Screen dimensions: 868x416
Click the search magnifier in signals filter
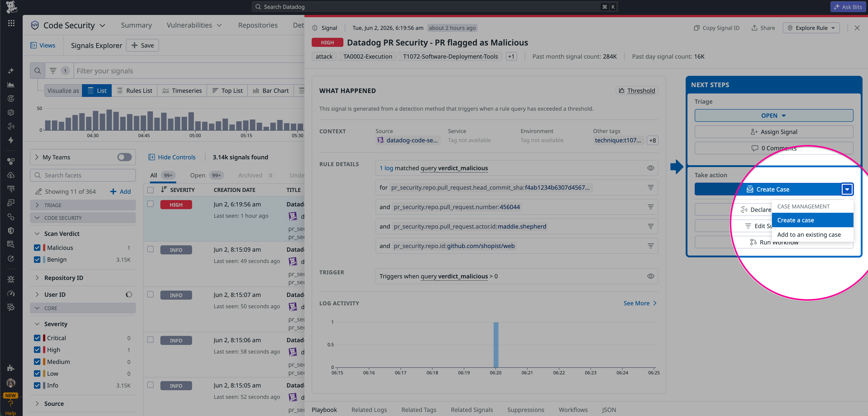coord(37,71)
